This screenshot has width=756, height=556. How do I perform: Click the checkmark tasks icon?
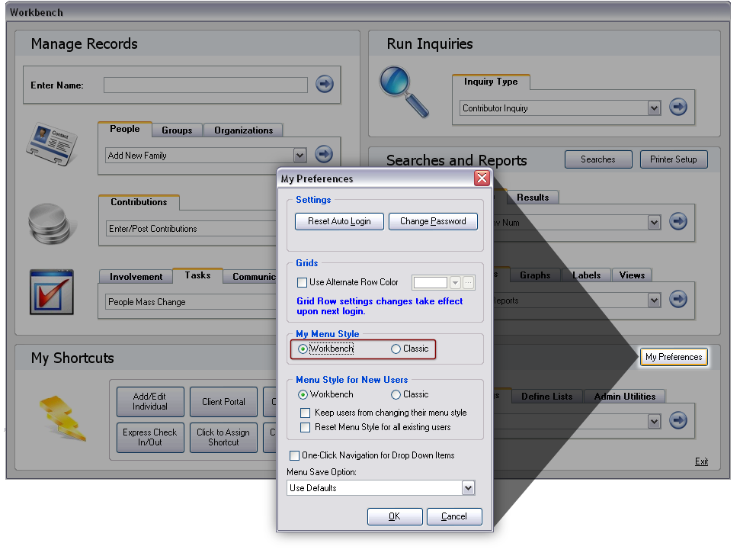coord(52,292)
